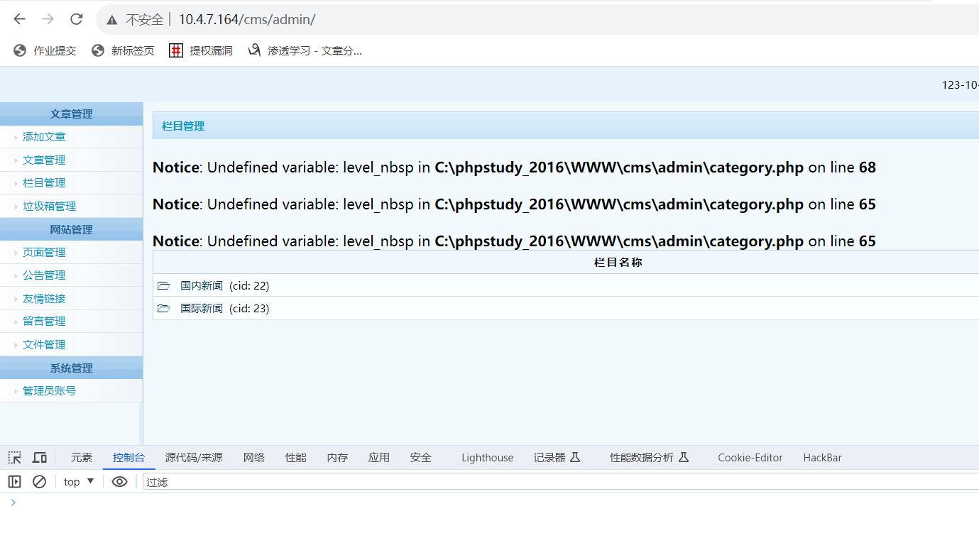
Task: Open 管理员账号 in the sidebar
Action: (49, 391)
